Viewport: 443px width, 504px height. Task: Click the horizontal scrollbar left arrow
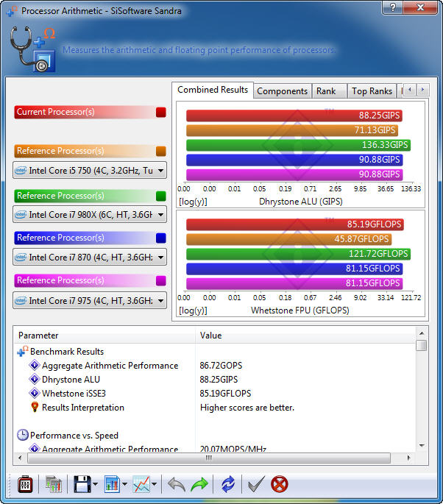(20, 458)
